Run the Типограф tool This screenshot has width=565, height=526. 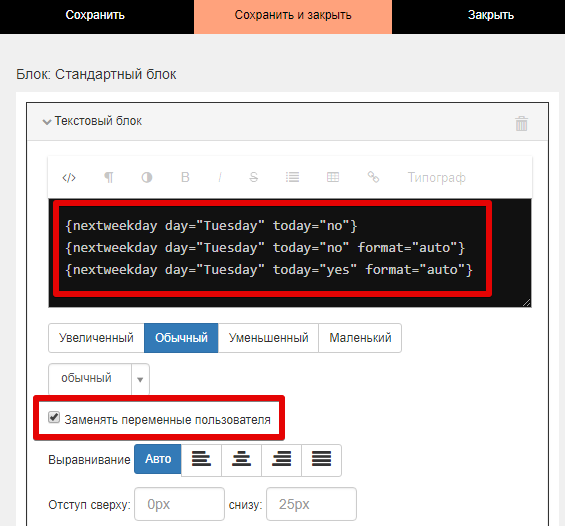[436, 178]
